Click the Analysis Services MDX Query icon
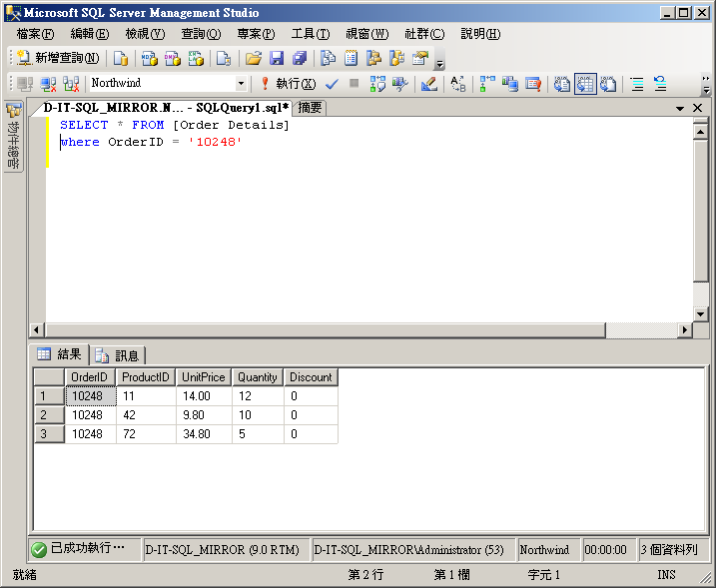Viewport: 716px width, 588px height. click(x=150, y=59)
